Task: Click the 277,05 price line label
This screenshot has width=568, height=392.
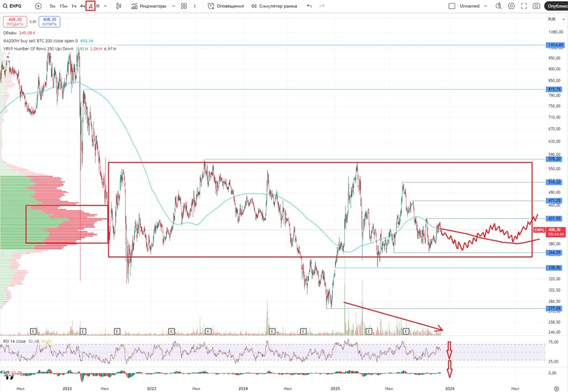Action: point(554,309)
